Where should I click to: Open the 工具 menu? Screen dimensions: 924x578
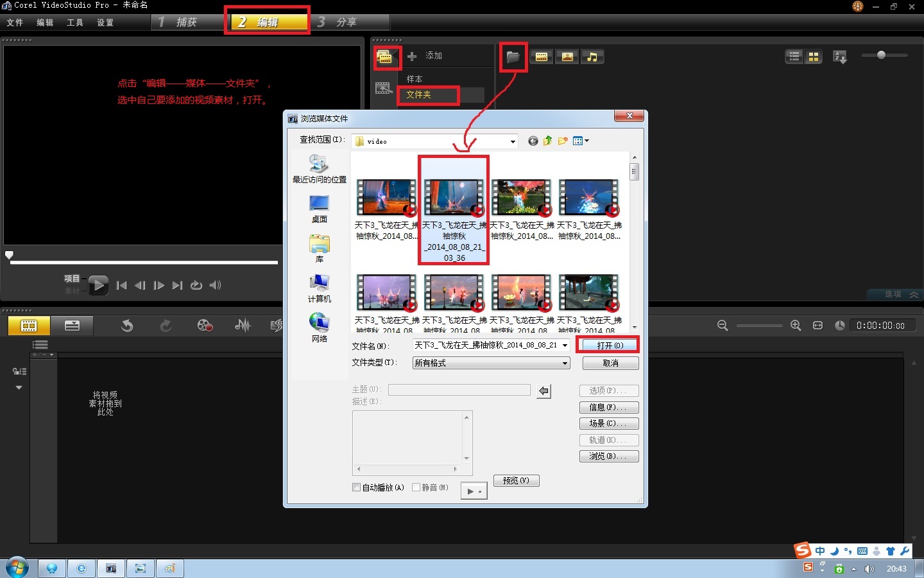(x=75, y=22)
